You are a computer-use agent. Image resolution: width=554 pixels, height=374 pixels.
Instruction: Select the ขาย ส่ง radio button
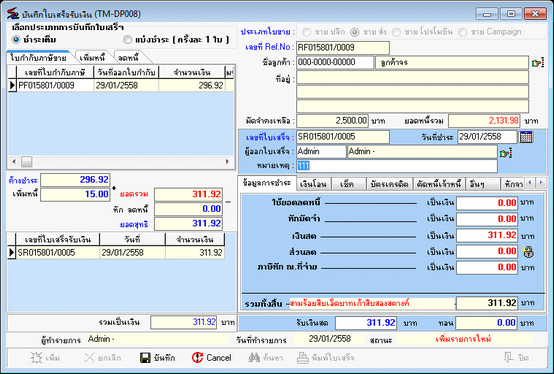[x=354, y=32]
